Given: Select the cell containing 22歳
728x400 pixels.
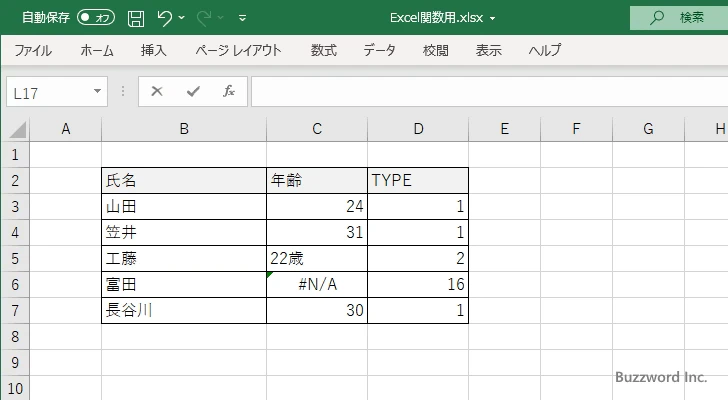Looking at the screenshot, I should pos(317,258).
